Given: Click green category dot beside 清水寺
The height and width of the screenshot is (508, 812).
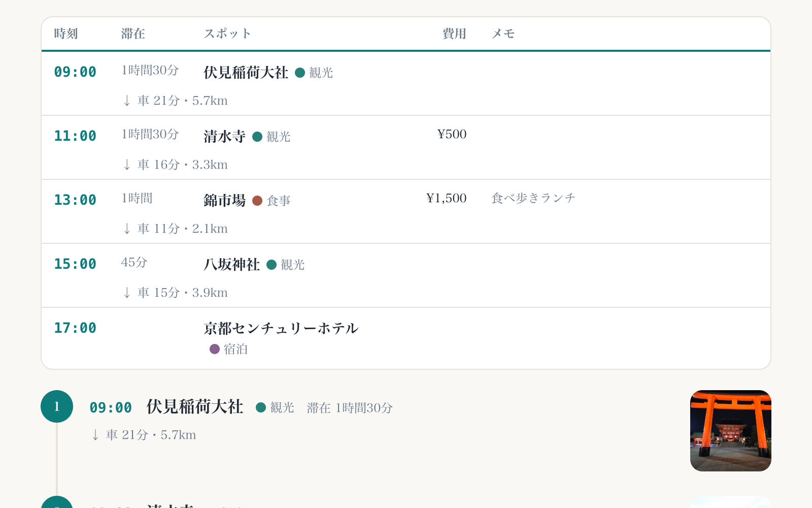Looking at the screenshot, I should coord(257,137).
